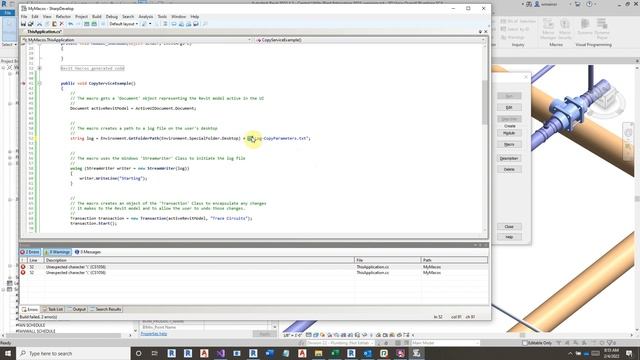Open the Debug menu
640x360 pixels.
coord(111,17)
